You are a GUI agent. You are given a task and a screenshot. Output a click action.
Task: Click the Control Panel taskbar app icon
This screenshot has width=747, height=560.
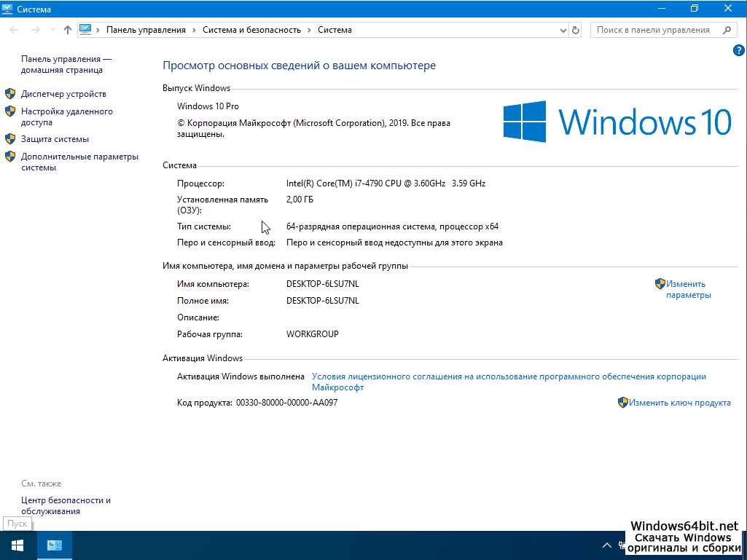(x=54, y=545)
